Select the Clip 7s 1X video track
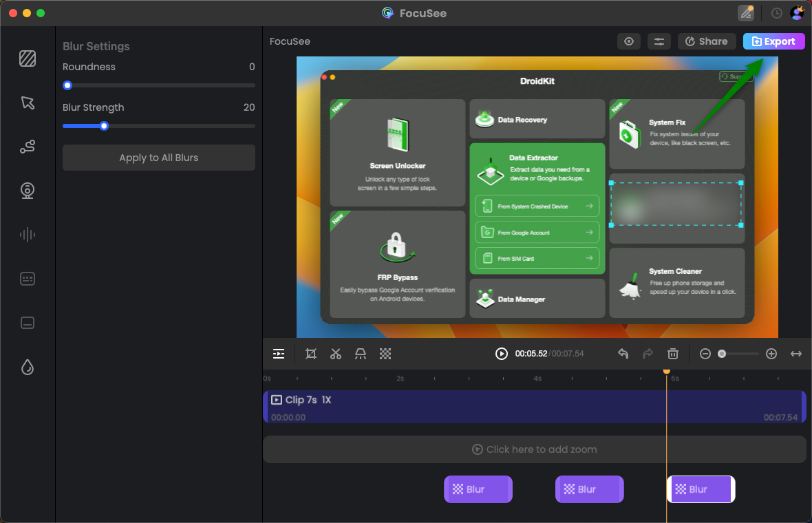The image size is (812, 523). (x=535, y=407)
